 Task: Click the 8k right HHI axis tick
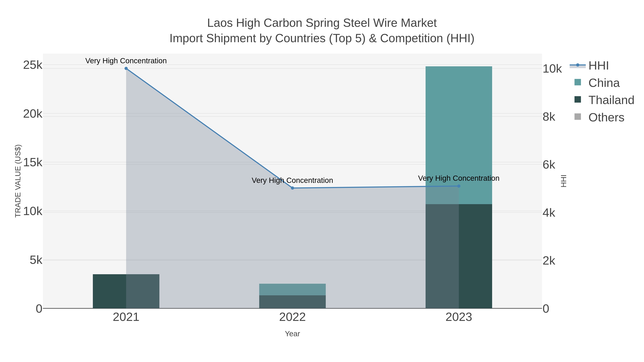point(549,117)
